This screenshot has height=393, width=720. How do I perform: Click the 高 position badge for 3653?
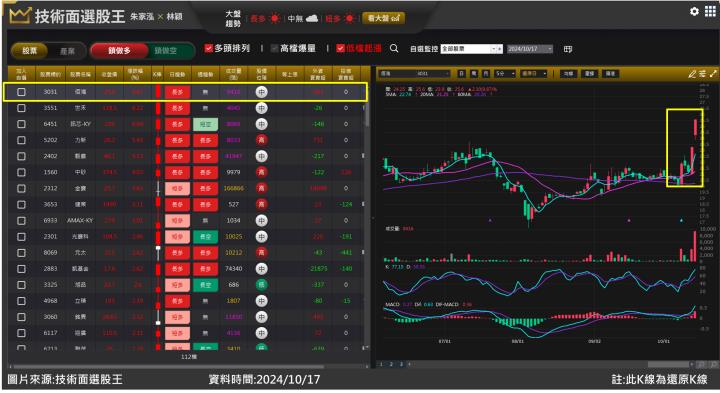click(x=261, y=204)
